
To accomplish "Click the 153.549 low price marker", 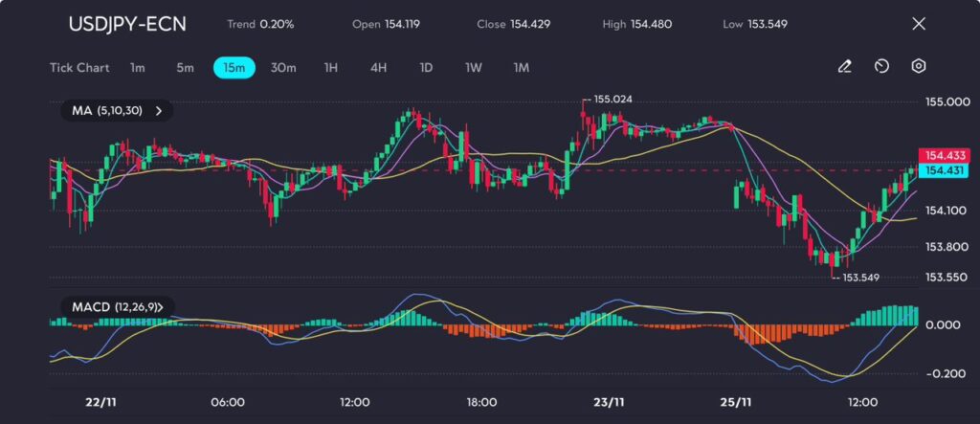I will click(860, 278).
